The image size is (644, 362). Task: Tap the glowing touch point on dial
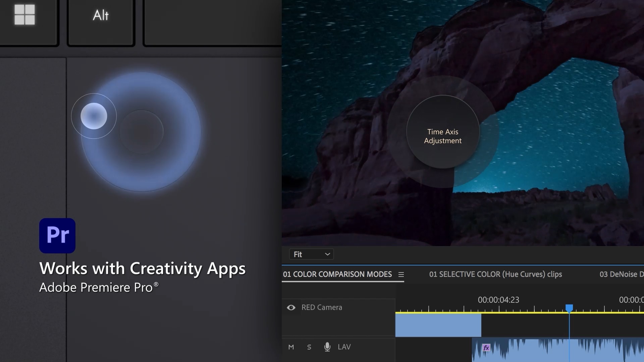(94, 116)
